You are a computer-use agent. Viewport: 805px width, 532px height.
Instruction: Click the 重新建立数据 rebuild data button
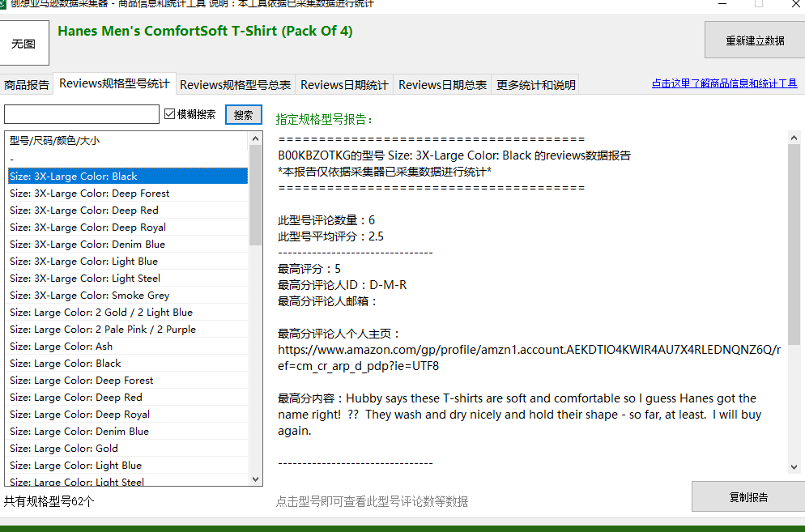tap(755, 40)
